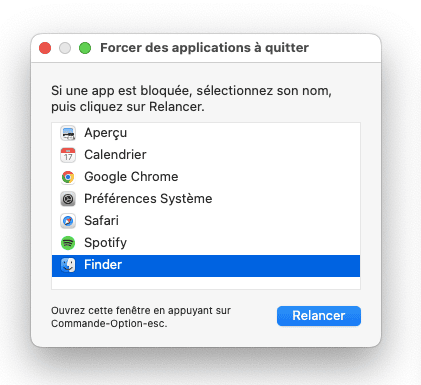Click the Calendrier calendar icon

pos(68,155)
